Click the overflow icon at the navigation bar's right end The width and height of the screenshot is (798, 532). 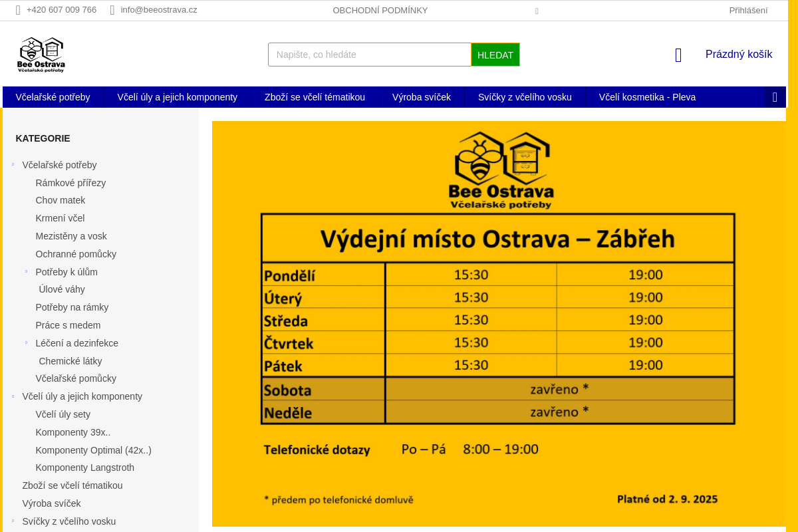pos(775,97)
